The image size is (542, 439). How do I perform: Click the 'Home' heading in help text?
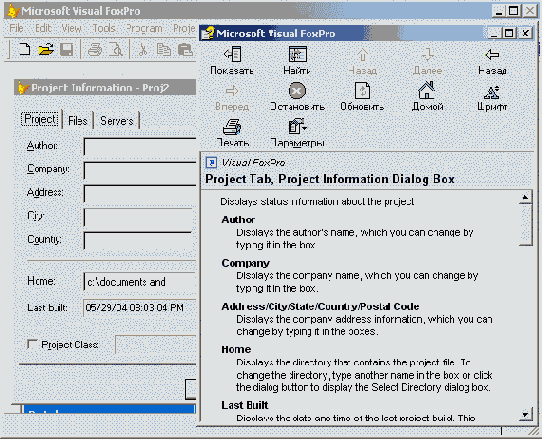(x=236, y=349)
